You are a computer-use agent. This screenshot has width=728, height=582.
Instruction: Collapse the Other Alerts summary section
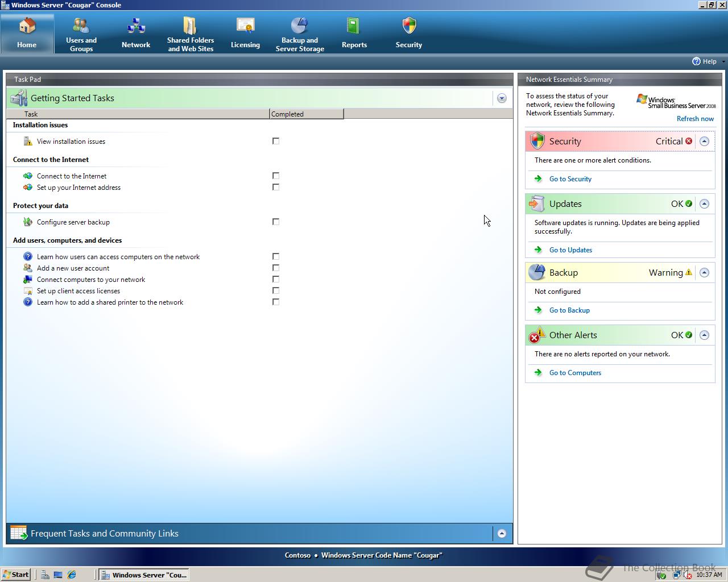[704, 335]
